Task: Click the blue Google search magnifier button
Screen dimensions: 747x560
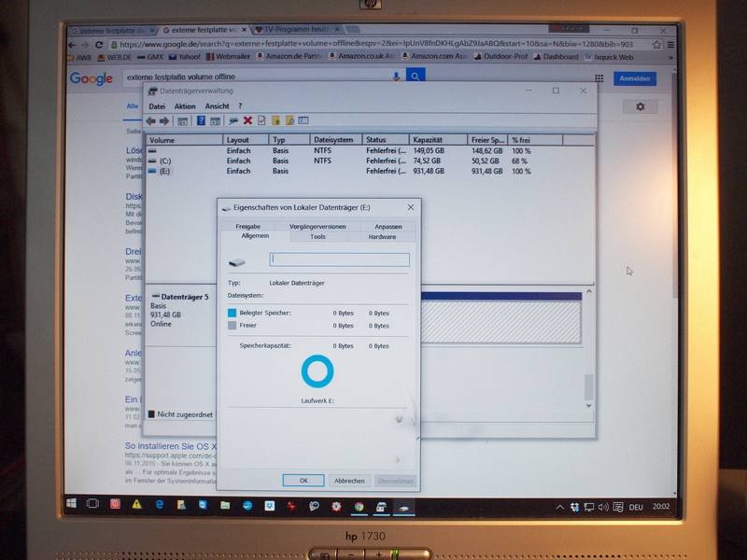Action: [x=416, y=77]
